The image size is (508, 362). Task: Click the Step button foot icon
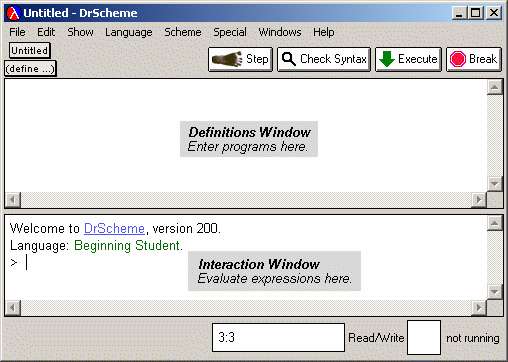[227, 59]
